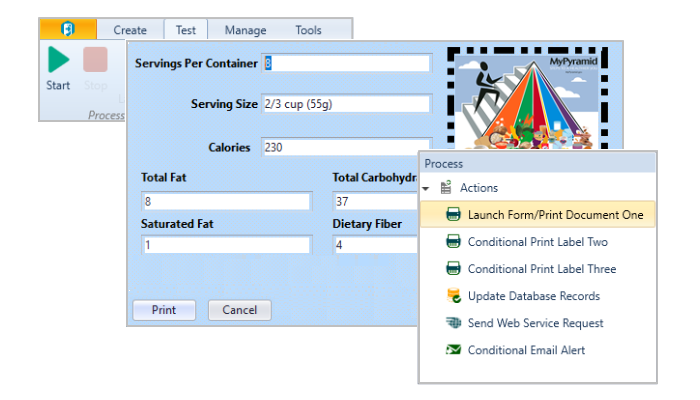700x400 pixels.
Task: Collapse the Actions tree node arrow
Action: click(426, 188)
